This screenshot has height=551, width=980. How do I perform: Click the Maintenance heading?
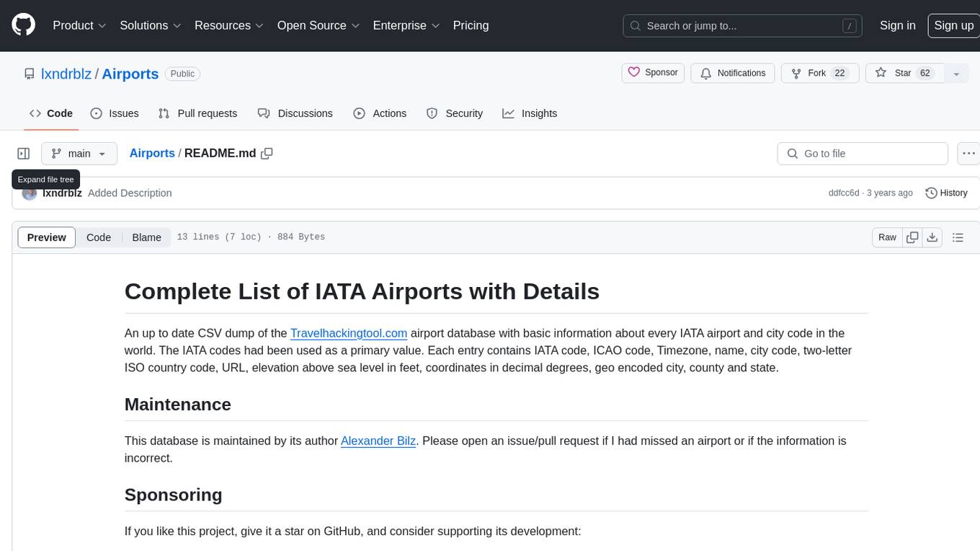pyautogui.click(x=178, y=404)
